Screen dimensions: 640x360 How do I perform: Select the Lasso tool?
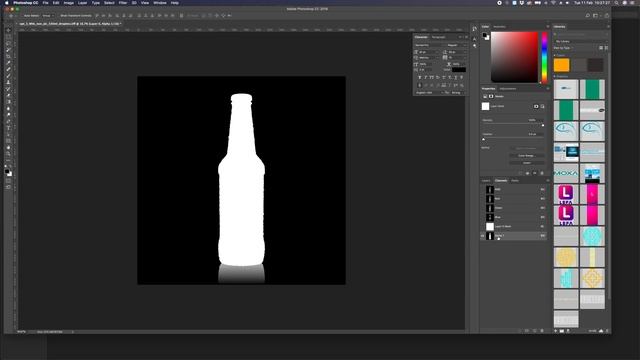pos(8,43)
